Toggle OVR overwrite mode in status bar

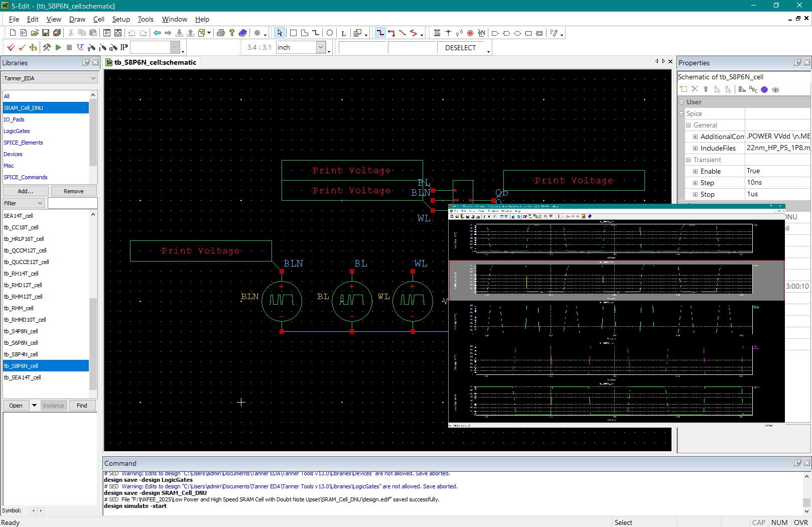tap(801, 522)
